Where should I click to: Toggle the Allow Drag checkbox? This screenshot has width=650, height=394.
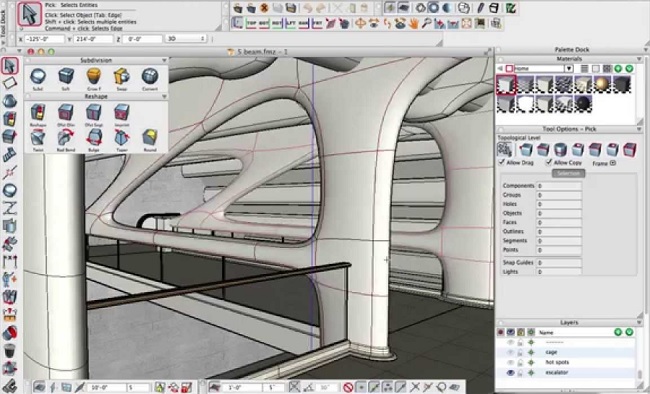[x=501, y=162]
